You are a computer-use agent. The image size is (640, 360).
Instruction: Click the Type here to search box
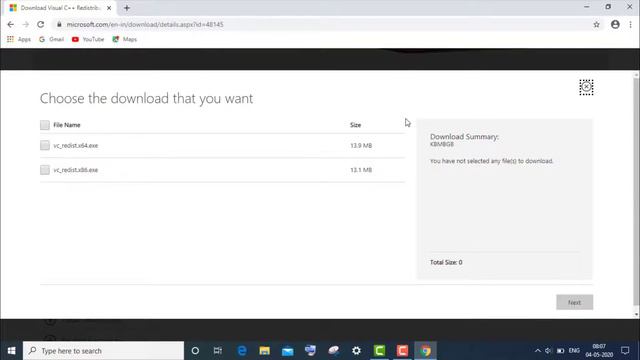click(x=103, y=351)
